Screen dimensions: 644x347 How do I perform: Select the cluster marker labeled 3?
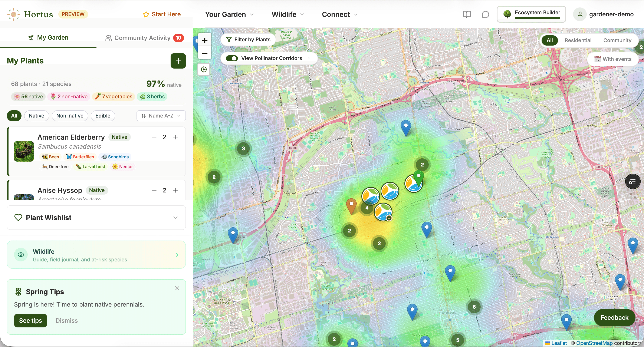[x=243, y=148]
